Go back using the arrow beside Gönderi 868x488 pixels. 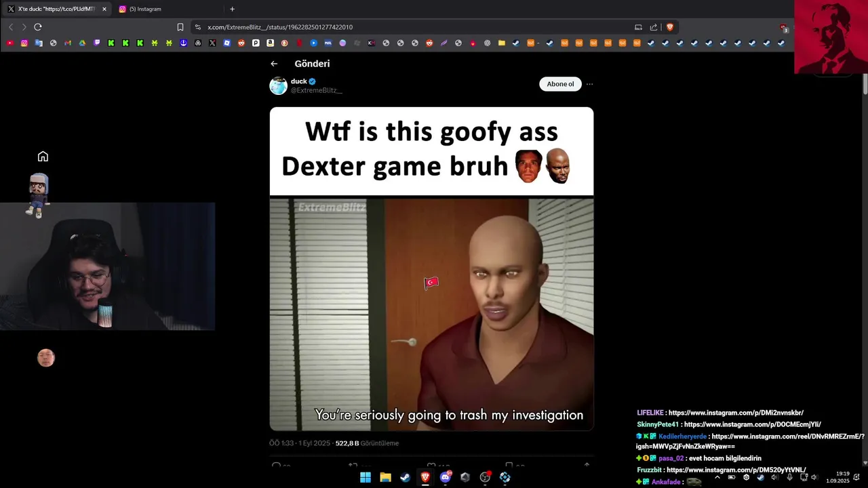(274, 64)
